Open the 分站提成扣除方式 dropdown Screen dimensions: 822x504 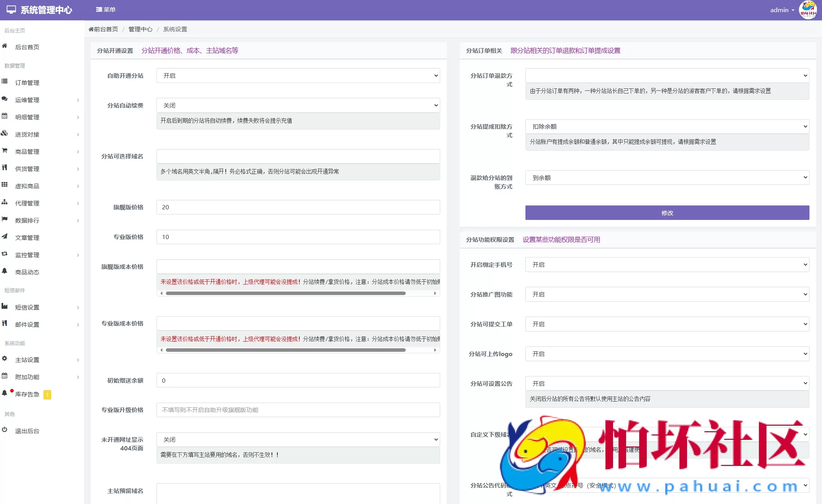667,126
